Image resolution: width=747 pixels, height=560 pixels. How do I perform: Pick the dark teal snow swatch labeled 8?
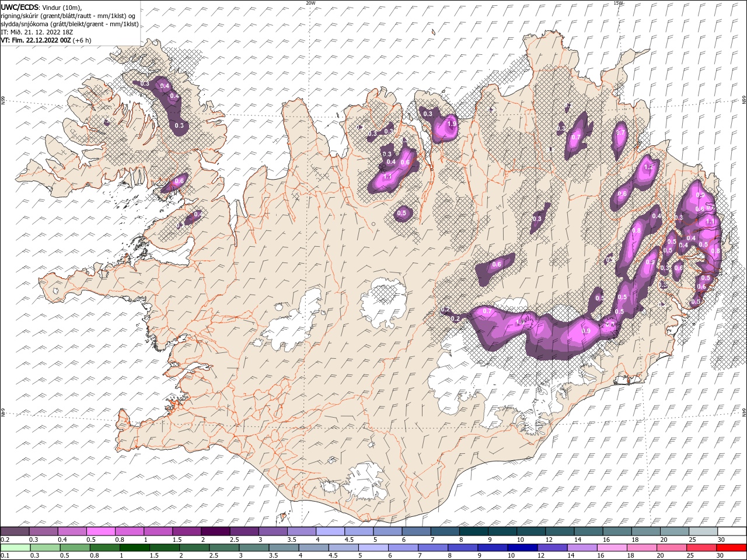(474, 531)
